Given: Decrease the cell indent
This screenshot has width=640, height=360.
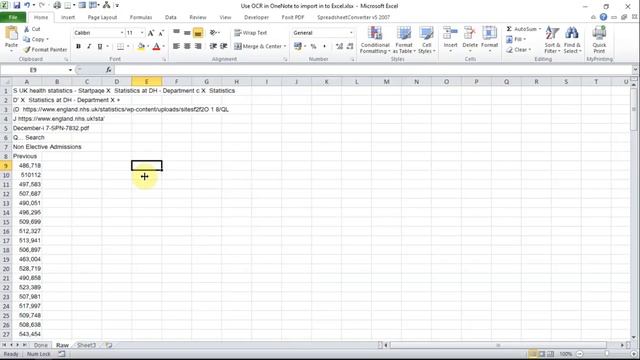Looking at the screenshot, I should (213, 46).
